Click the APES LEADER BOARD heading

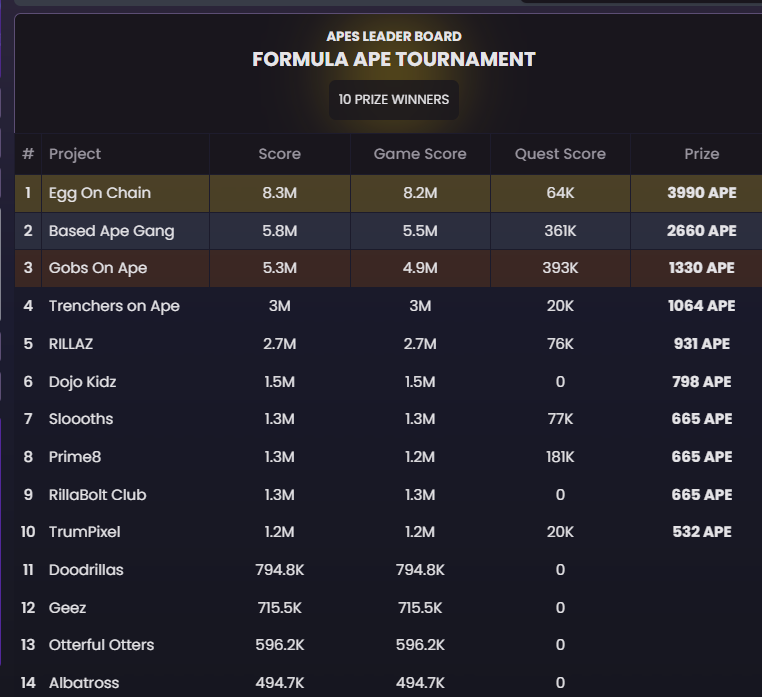[394, 36]
